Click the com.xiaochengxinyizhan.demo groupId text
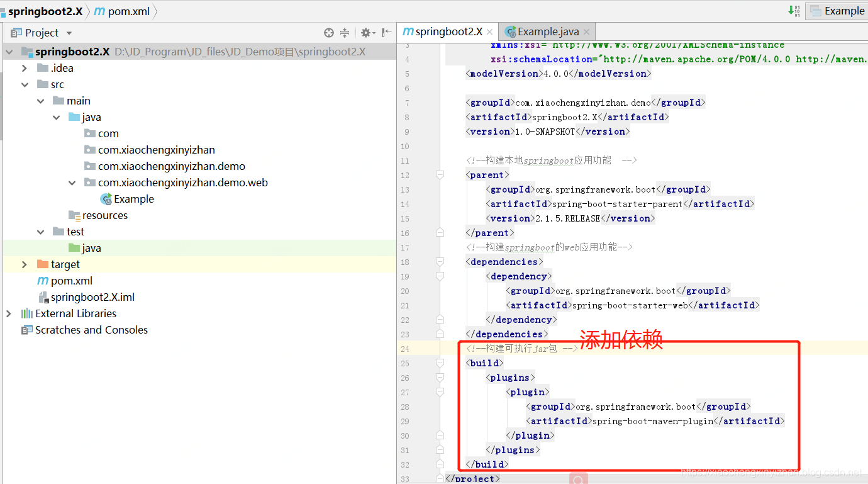Screen dimensions: 868x484 (x=582, y=103)
